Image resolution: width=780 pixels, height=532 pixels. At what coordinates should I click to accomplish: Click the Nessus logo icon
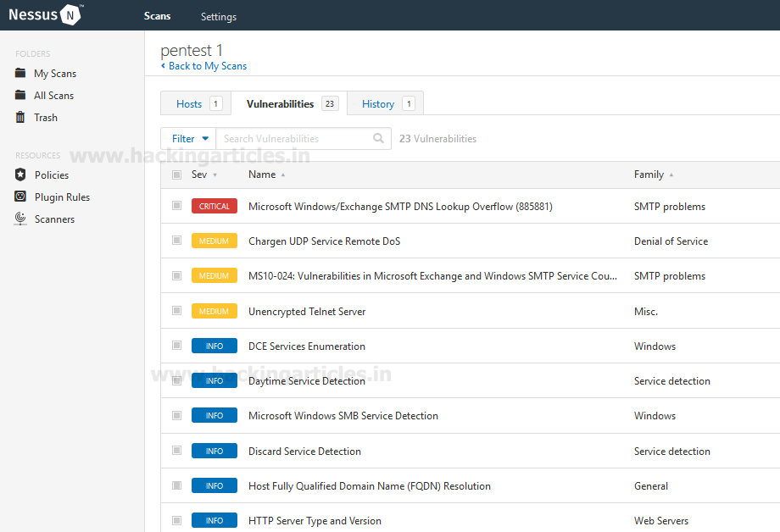[x=71, y=15]
